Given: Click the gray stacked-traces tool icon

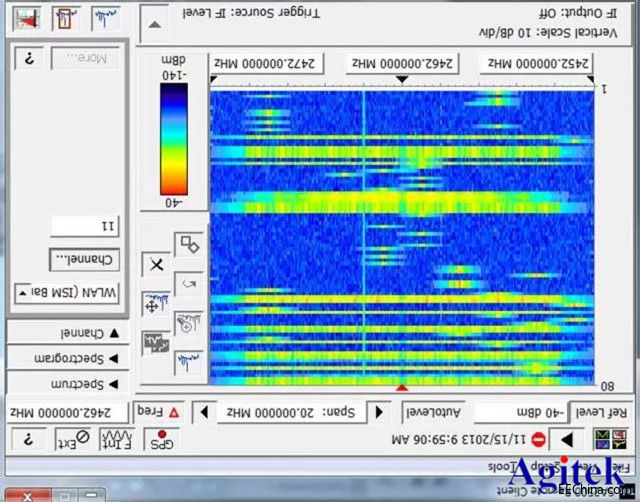Looking at the screenshot, I should pyautogui.click(x=156, y=343).
